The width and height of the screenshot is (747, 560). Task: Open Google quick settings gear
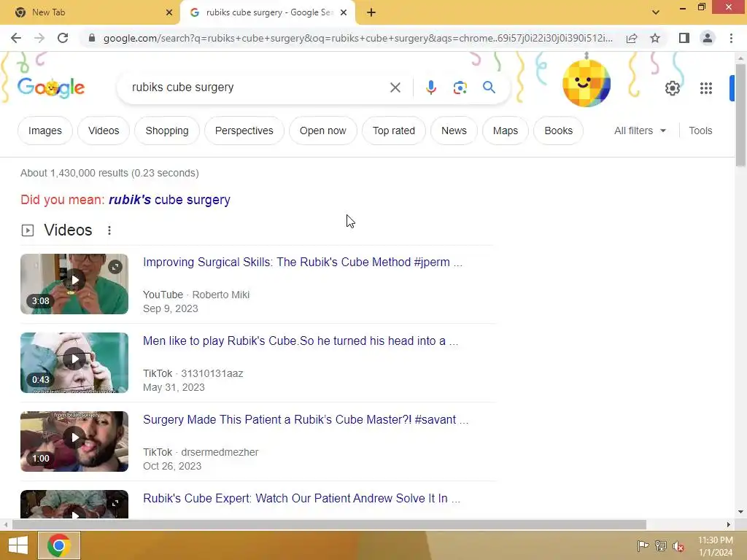[672, 88]
